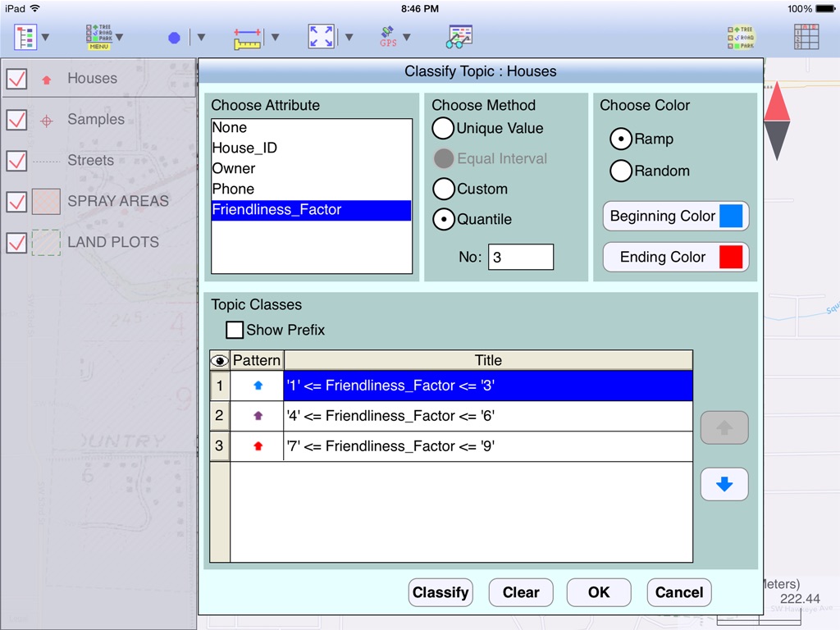Toggle eye visibility column header
This screenshot has width=840, height=630.
219,361
